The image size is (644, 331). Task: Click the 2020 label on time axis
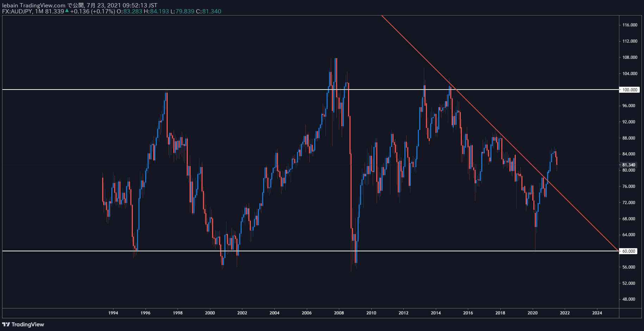pyautogui.click(x=533, y=313)
